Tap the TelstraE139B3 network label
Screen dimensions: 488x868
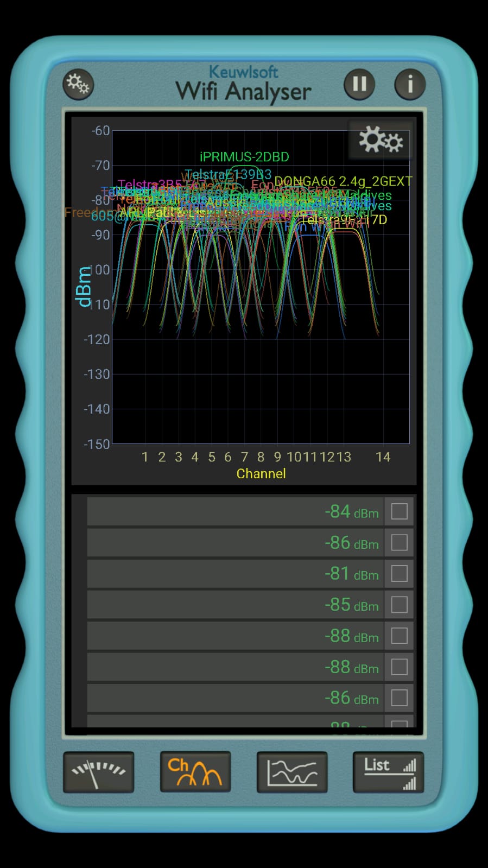pyautogui.click(x=228, y=174)
